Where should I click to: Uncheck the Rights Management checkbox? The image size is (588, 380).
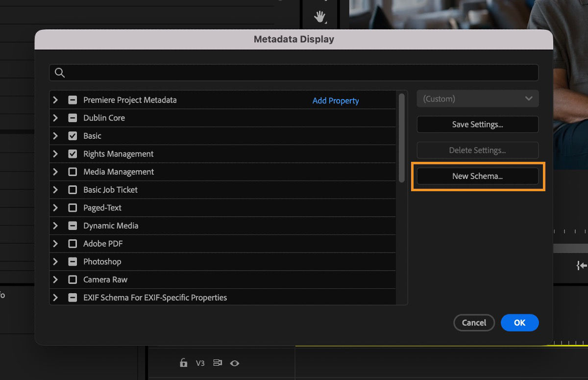73,153
